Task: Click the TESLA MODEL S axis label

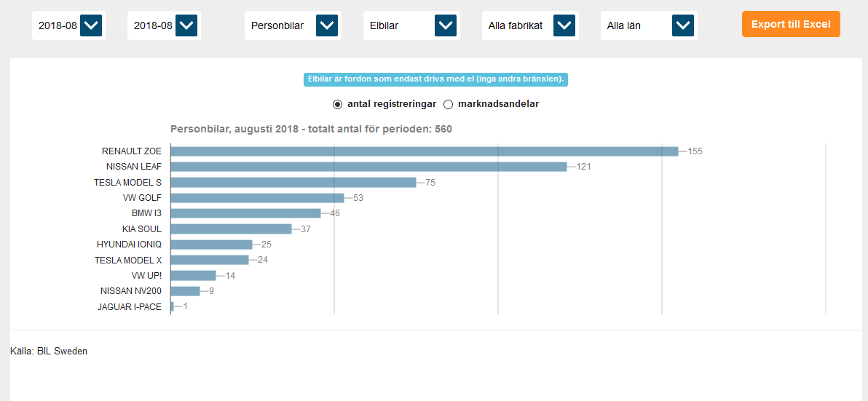Action: point(128,182)
